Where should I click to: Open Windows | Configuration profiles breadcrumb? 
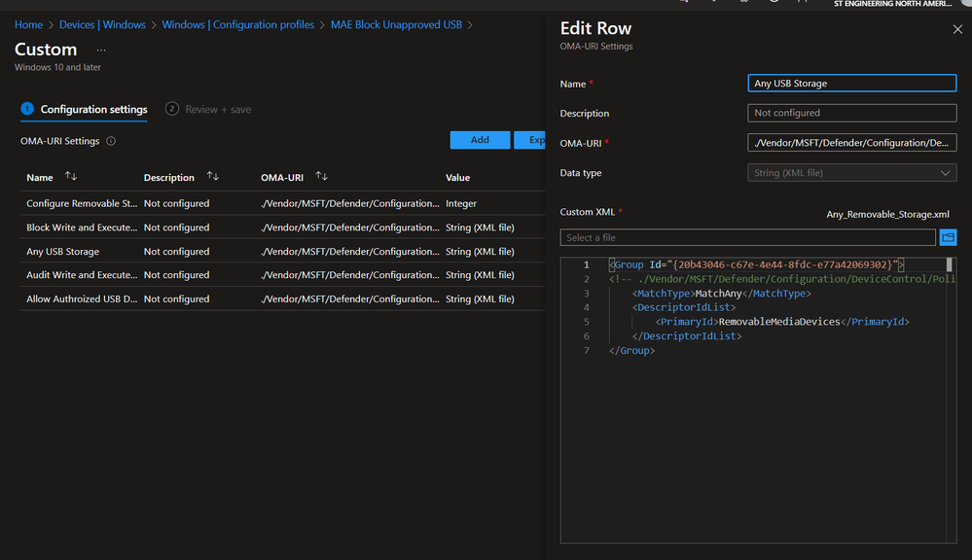pyautogui.click(x=238, y=24)
